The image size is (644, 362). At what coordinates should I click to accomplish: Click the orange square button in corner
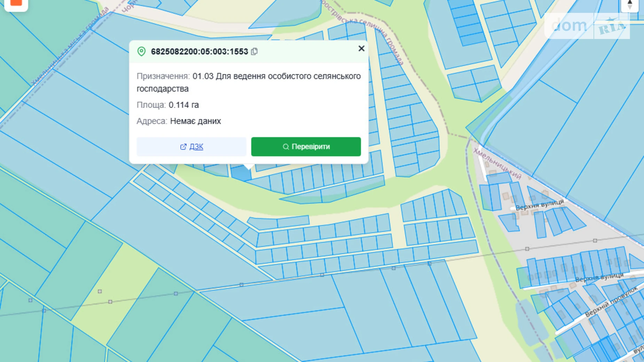16,3
